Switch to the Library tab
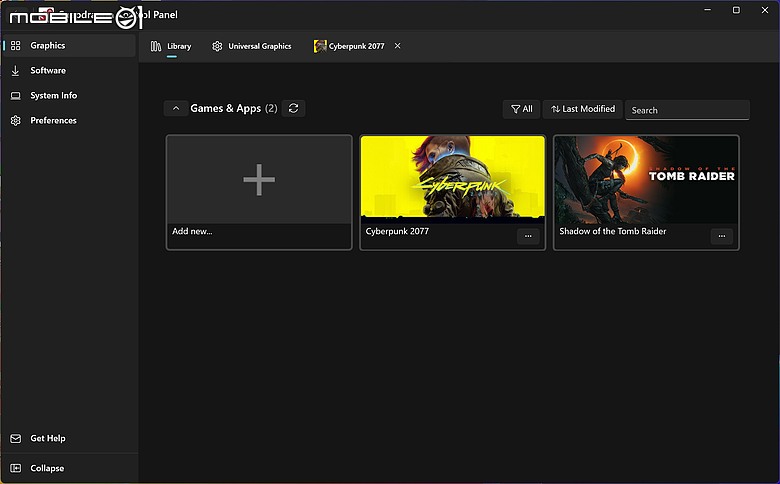The height and width of the screenshot is (484, 780). coord(171,46)
